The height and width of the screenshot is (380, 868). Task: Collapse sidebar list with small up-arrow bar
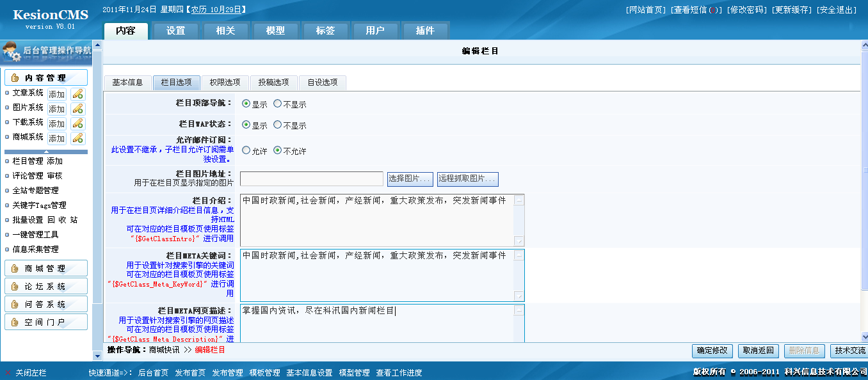coord(46,152)
